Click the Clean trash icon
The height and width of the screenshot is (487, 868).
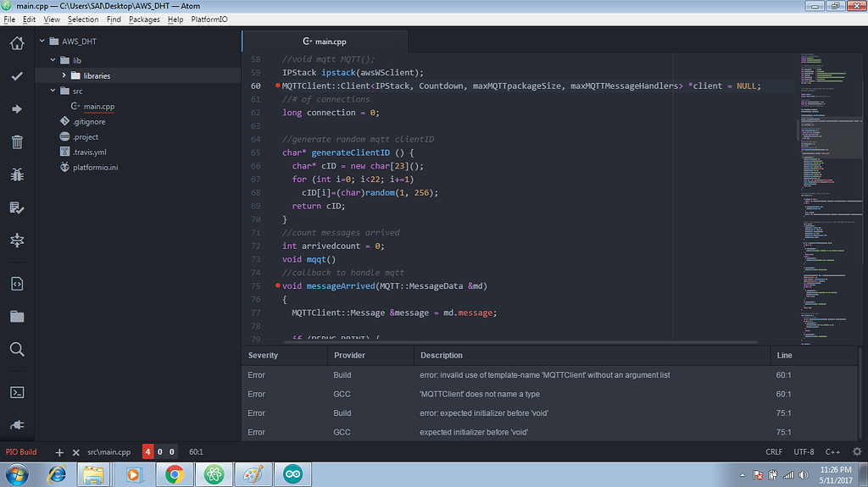coord(17,142)
